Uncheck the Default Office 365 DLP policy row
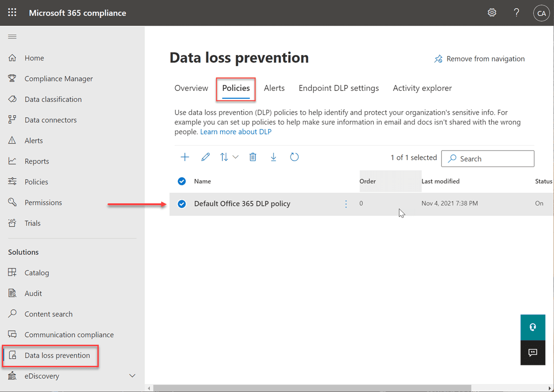 coord(182,204)
